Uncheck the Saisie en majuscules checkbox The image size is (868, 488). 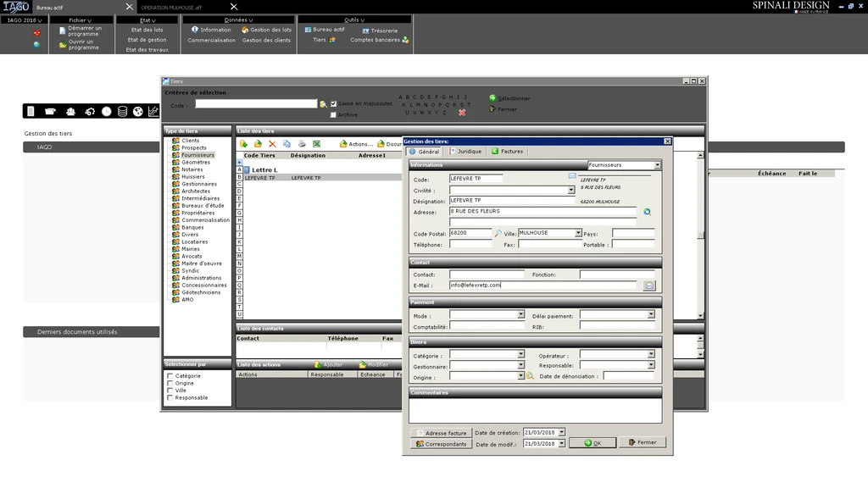(334, 103)
